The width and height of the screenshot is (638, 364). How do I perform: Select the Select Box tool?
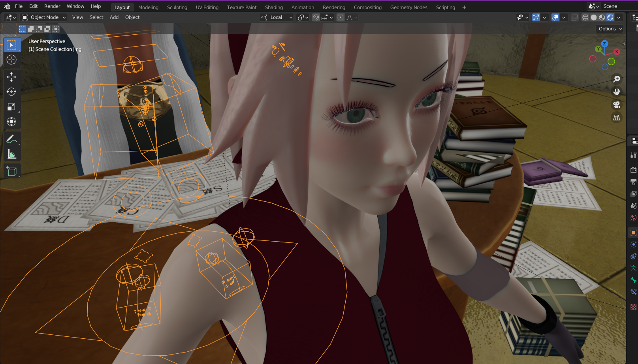11,45
